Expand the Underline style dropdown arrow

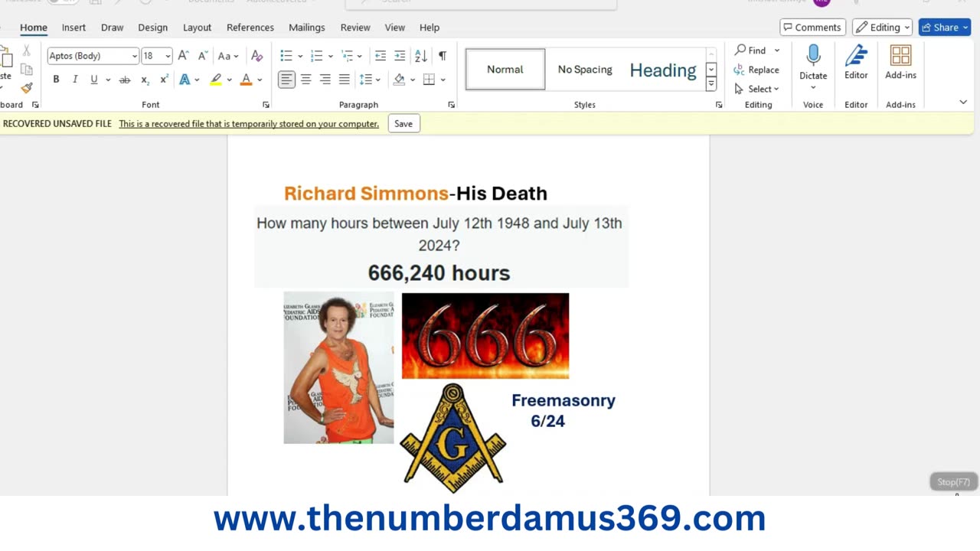point(108,80)
